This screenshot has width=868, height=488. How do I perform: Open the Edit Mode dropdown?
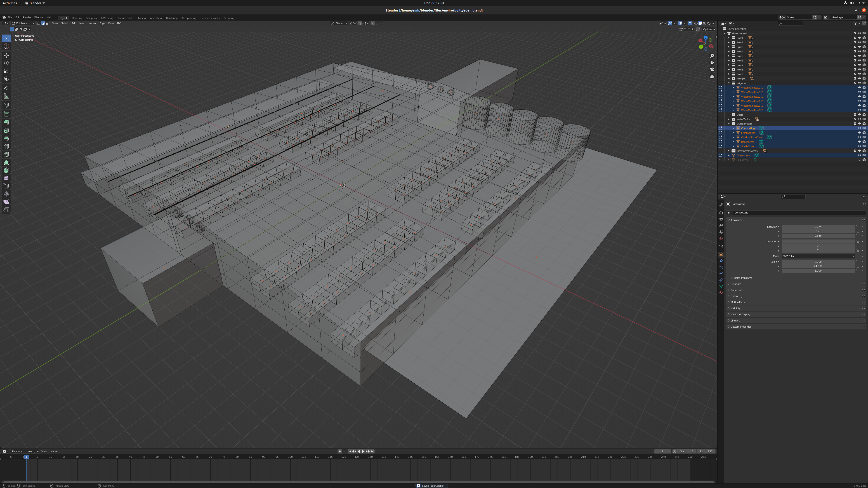[23, 23]
